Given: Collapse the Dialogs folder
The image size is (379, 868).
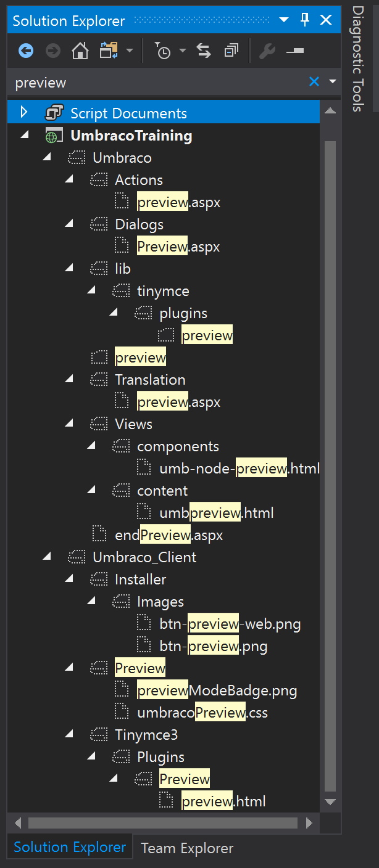Looking at the screenshot, I should [69, 224].
